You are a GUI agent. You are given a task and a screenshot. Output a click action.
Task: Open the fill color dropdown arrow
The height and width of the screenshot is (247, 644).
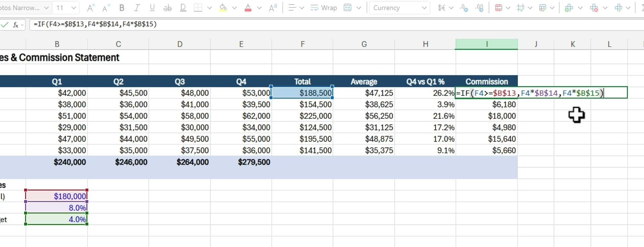(x=234, y=8)
